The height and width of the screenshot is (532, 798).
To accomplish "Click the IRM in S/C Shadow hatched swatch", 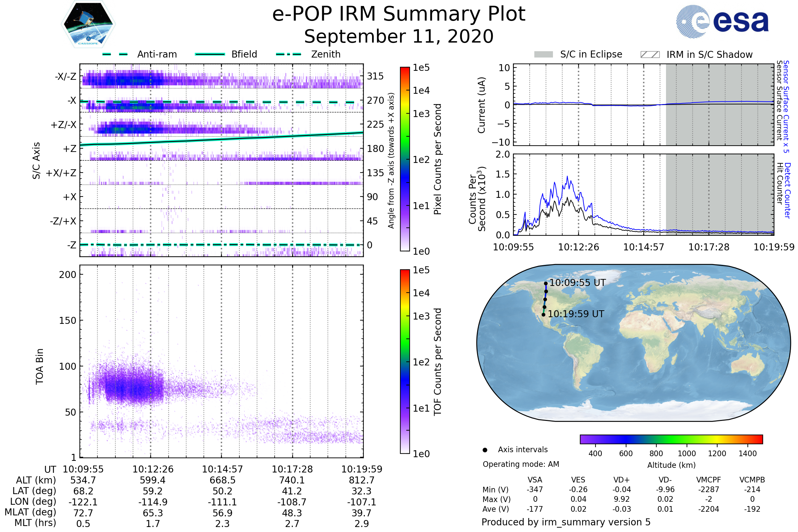I will [650, 55].
